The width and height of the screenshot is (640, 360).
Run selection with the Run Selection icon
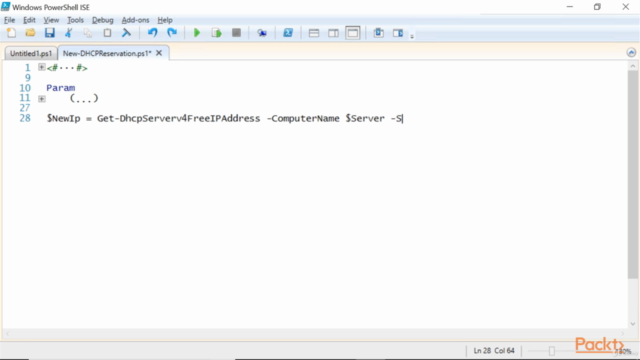(x=216, y=33)
